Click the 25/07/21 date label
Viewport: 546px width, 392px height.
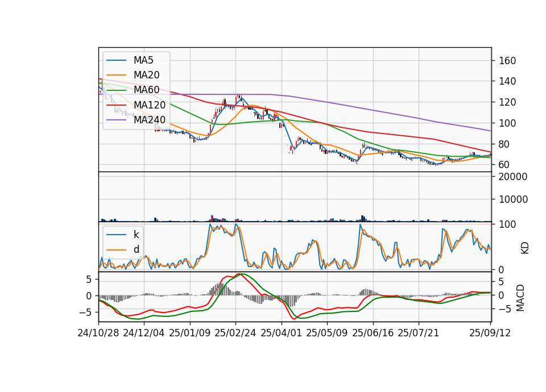pos(419,333)
